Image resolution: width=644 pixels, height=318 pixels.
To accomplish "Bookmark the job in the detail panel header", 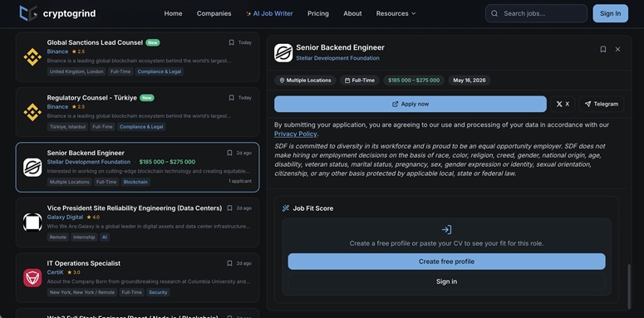I will pos(603,49).
